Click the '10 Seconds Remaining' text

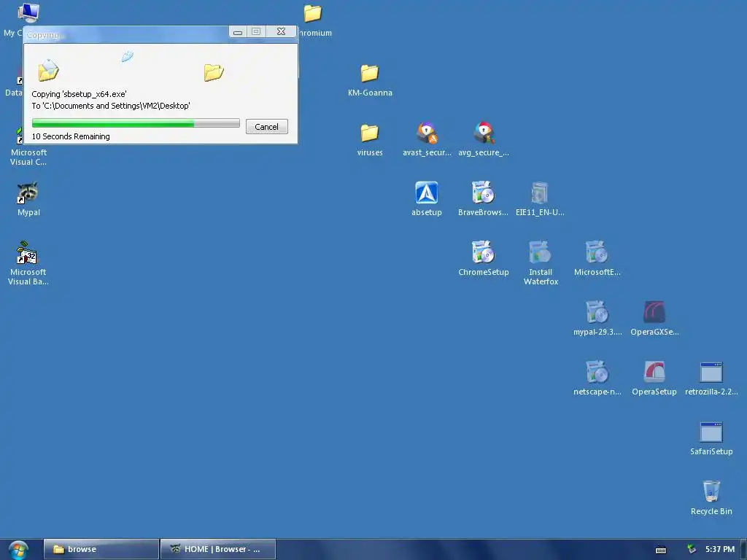(71, 136)
